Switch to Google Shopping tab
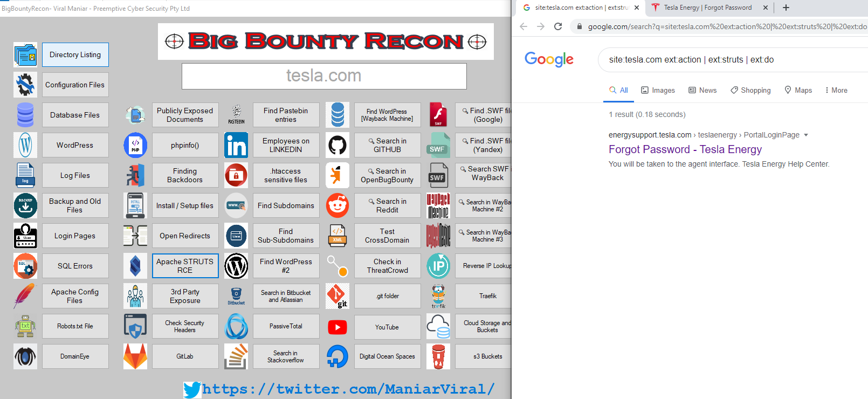 tap(750, 91)
